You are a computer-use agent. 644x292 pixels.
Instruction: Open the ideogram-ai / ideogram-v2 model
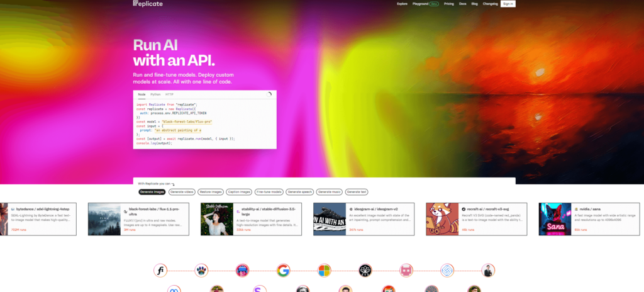(364, 219)
